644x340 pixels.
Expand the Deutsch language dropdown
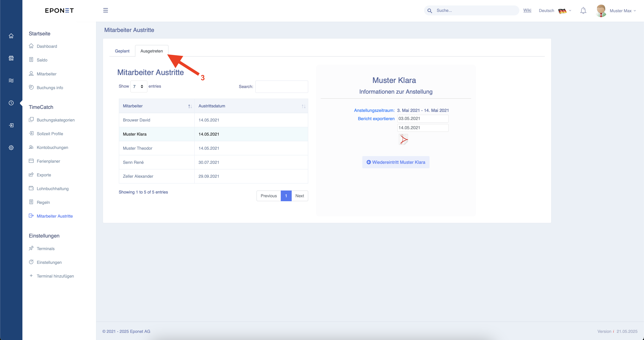coord(555,11)
